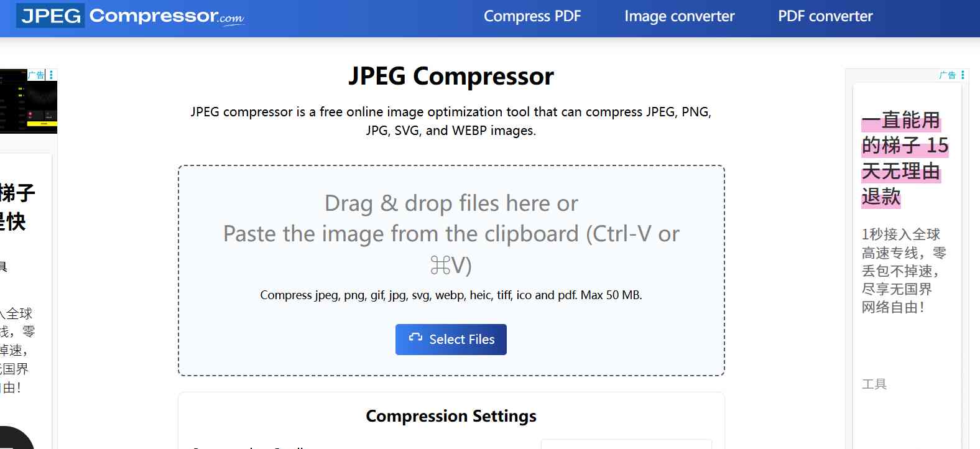Click the yellow button inside the left ad image
Screen dimensions: 980x449
42,124
